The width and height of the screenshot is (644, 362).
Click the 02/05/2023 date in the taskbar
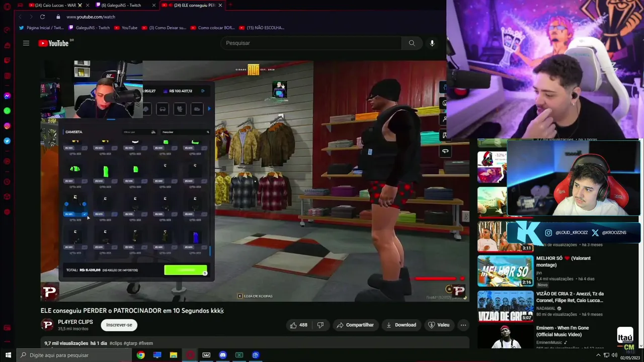(630, 358)
